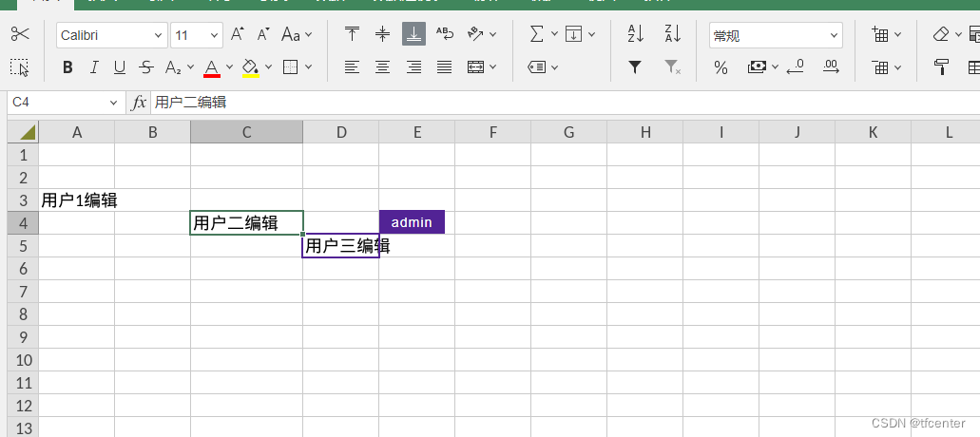Click the Delete cells icon
Image resolution: width=980 pixels, height=437 pixels.
click(881, 66)
